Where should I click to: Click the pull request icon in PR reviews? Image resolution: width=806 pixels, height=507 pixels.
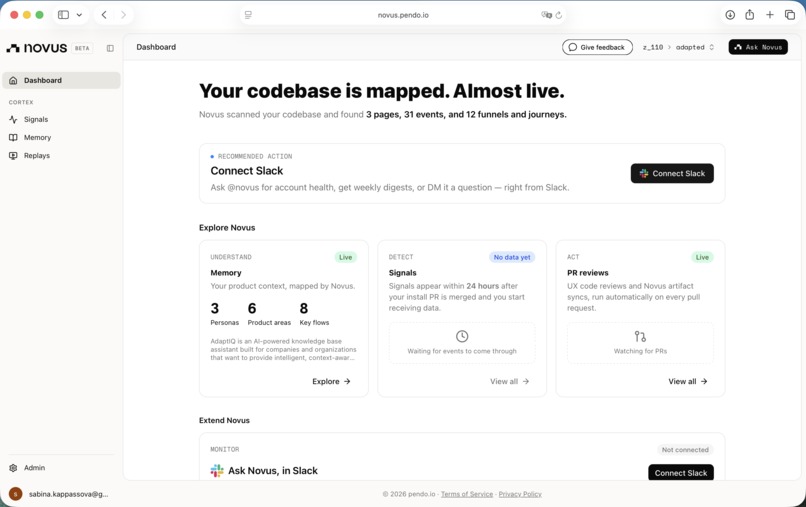640,336
